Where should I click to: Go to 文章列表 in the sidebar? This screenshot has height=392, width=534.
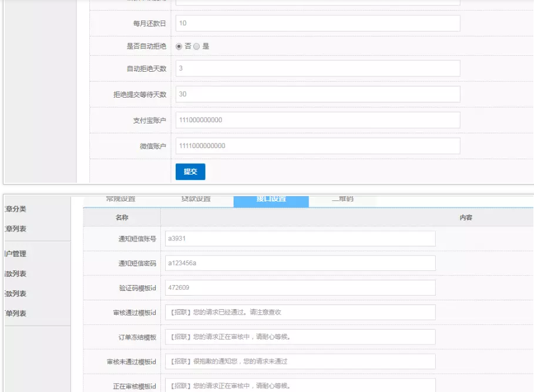tap(16, 229)
